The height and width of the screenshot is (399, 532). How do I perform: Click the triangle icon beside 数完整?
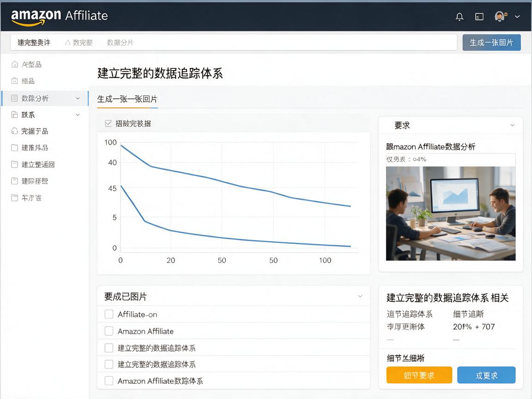tap(67, 42)
